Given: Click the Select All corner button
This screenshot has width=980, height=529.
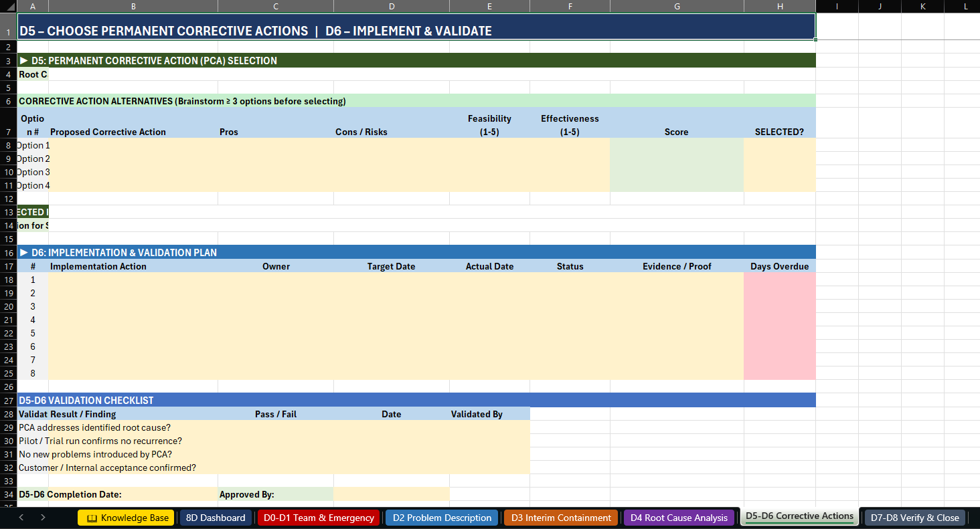Looking at the screenshot, I should coord(7,6).
